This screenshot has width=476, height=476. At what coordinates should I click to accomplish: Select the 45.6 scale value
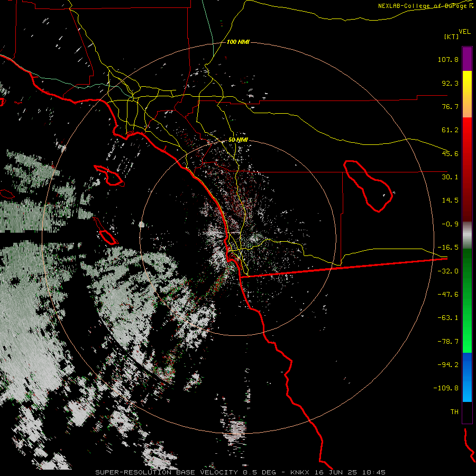(x=450, y=153)
